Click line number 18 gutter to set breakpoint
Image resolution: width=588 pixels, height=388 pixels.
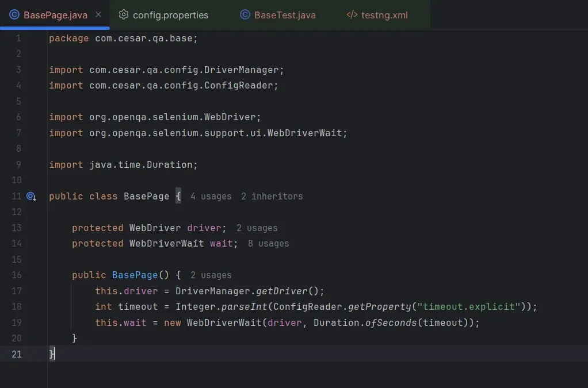[16, 306]
